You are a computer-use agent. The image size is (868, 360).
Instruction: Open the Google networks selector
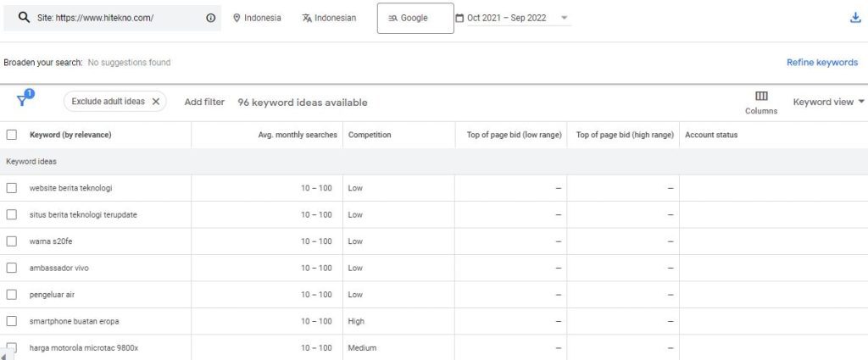tap(415, 19)
